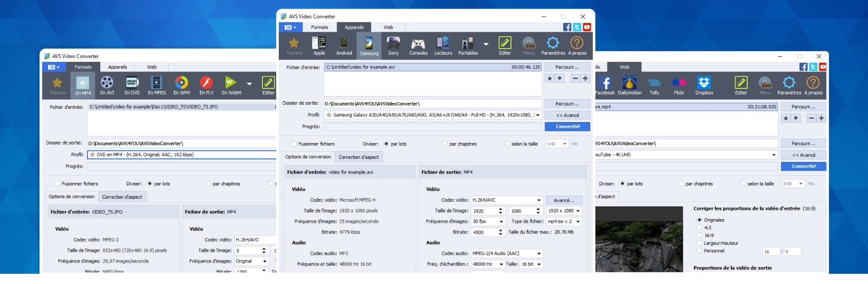The width and height of the screenshot is (868, 284).
Task: Choose Largeur:Hauteur radio in right window
Action: [x=699, y=243]
